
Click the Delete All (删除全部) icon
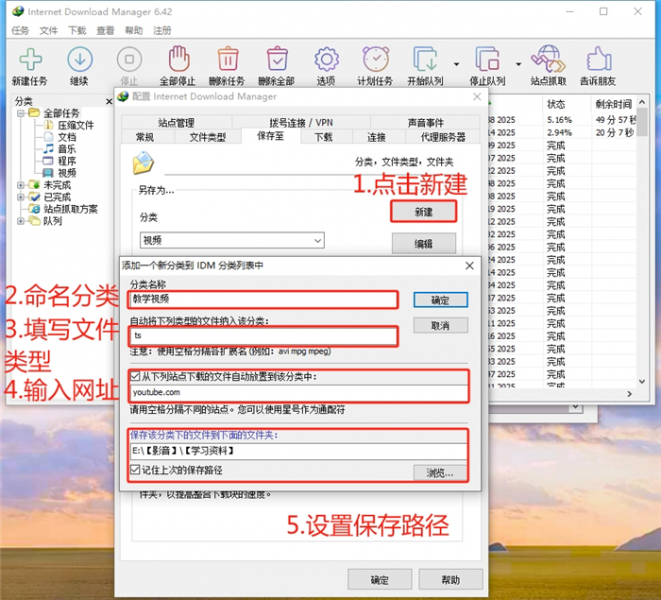point(277,59)
